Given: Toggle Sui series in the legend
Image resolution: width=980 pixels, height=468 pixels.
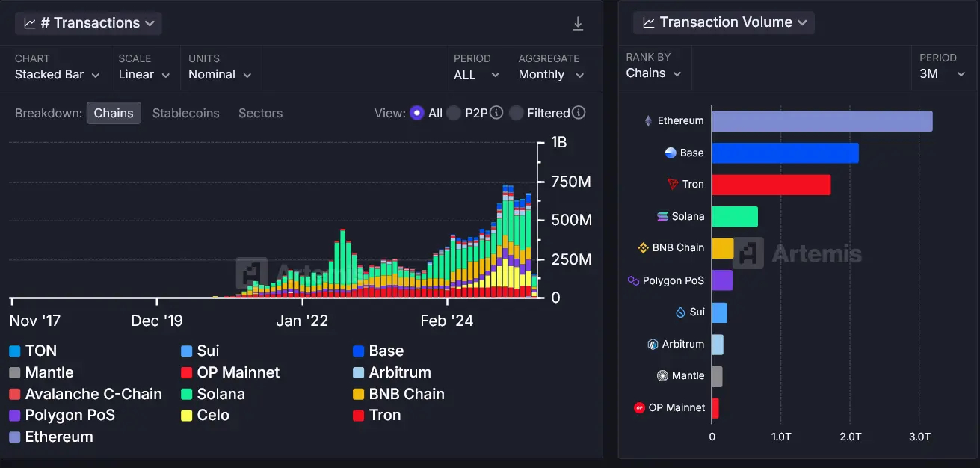Looking at the screenshot, I should [200, 351].
